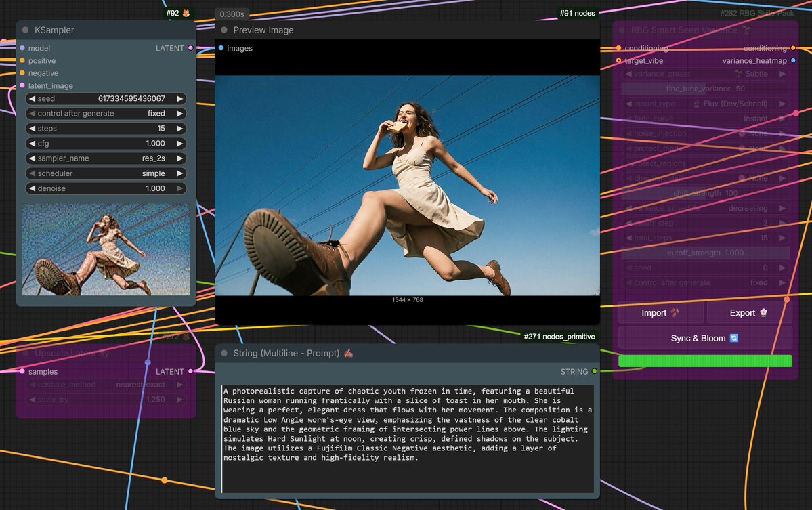Screen dimensions: 812x510
Task: Click the pencil icon in the String node title
Action: [x=349, y=353]
